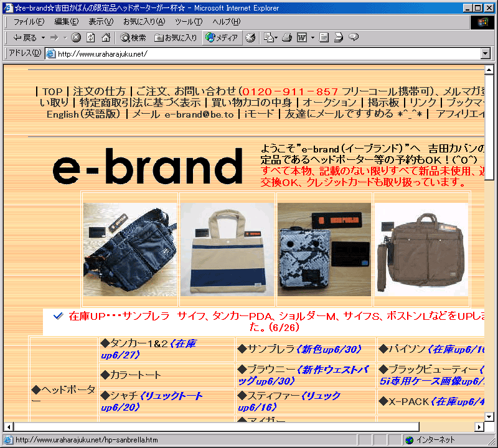Click the horizontal scrollbar right arrow
This screenshot has width=498, height=448.
point(479,426)
